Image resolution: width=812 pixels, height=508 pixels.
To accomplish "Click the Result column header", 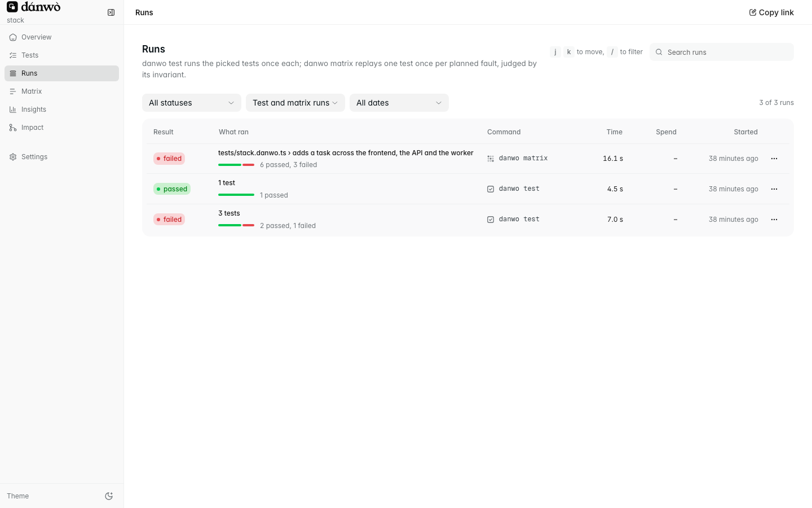I will [164, 132].
